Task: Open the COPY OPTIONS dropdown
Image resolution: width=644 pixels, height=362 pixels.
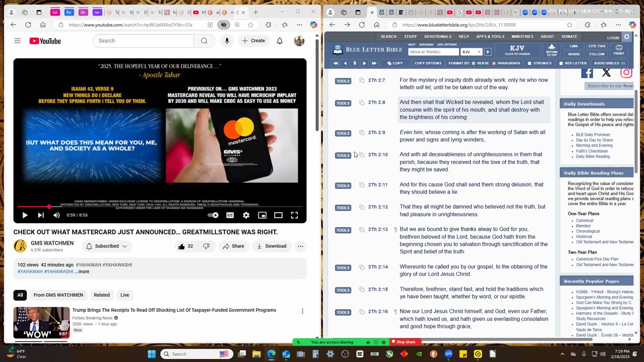Action: coord(428,63)
